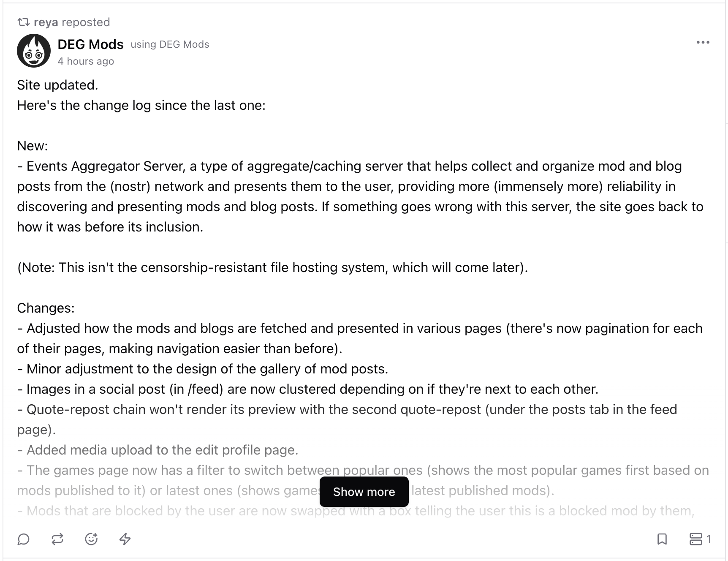Bookmark the DEG Mods post
This screenshot has width=728, height=561.
pos(662,539)
